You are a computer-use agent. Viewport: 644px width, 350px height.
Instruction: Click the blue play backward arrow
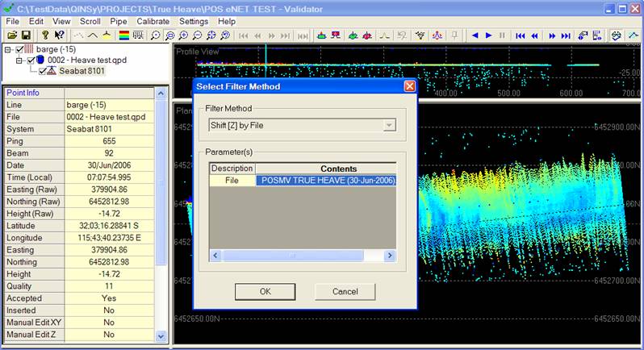point(475,35)
